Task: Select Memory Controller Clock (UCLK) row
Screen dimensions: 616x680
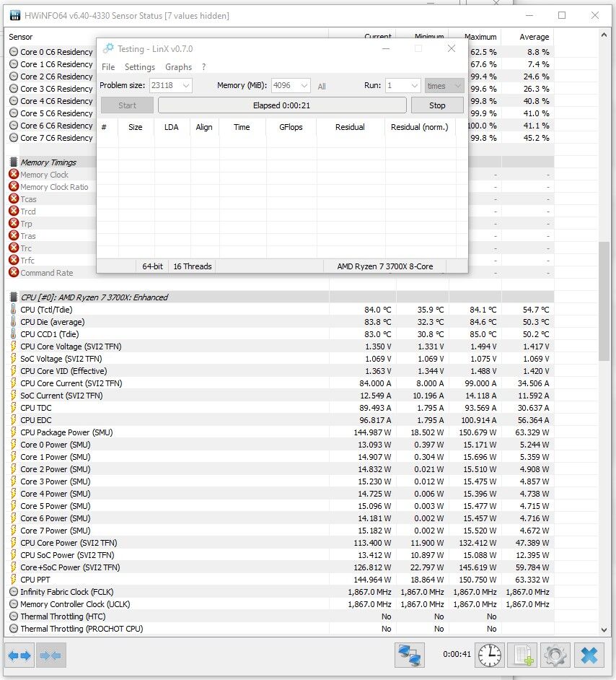Action: click(x=279, y=604)
